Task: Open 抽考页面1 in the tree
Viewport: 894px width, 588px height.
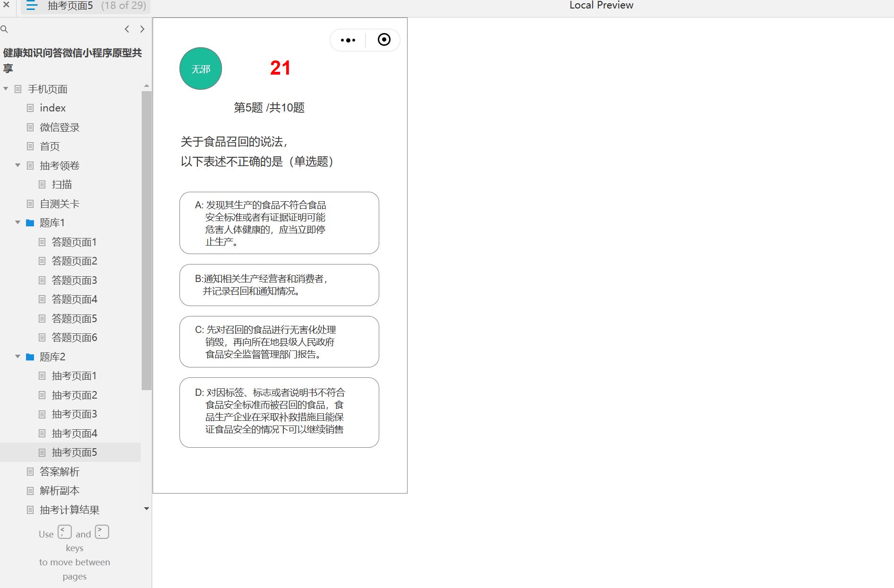Action: [x=74, y=376]
